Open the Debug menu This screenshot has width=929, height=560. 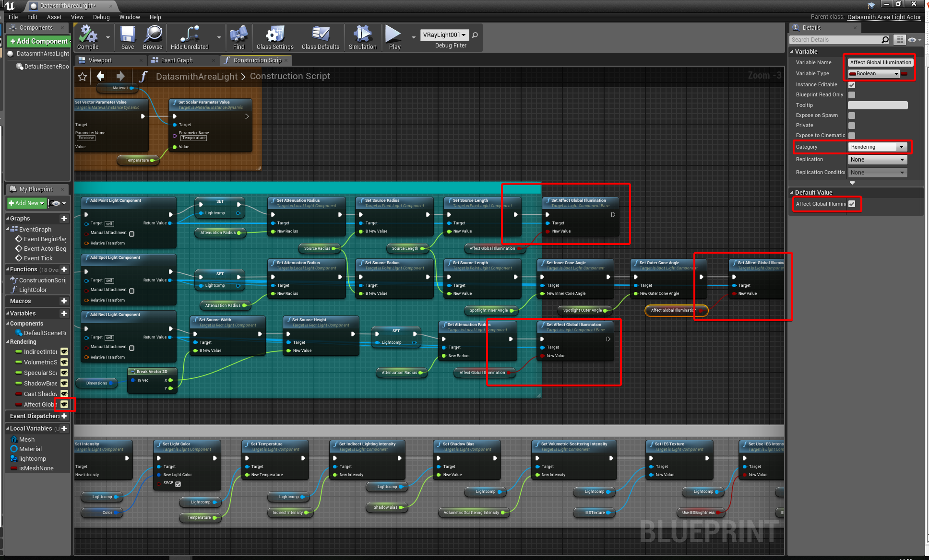click(x=101, y=17)
